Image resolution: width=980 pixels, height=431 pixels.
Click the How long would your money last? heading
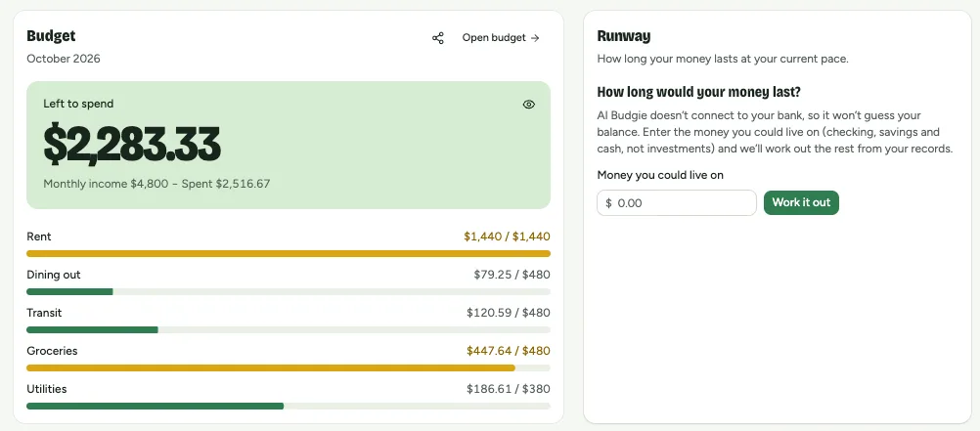pos(698,92)
